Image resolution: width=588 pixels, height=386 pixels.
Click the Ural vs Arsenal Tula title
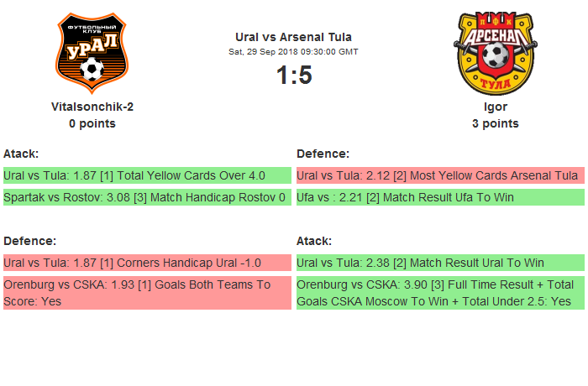(293, 37)
